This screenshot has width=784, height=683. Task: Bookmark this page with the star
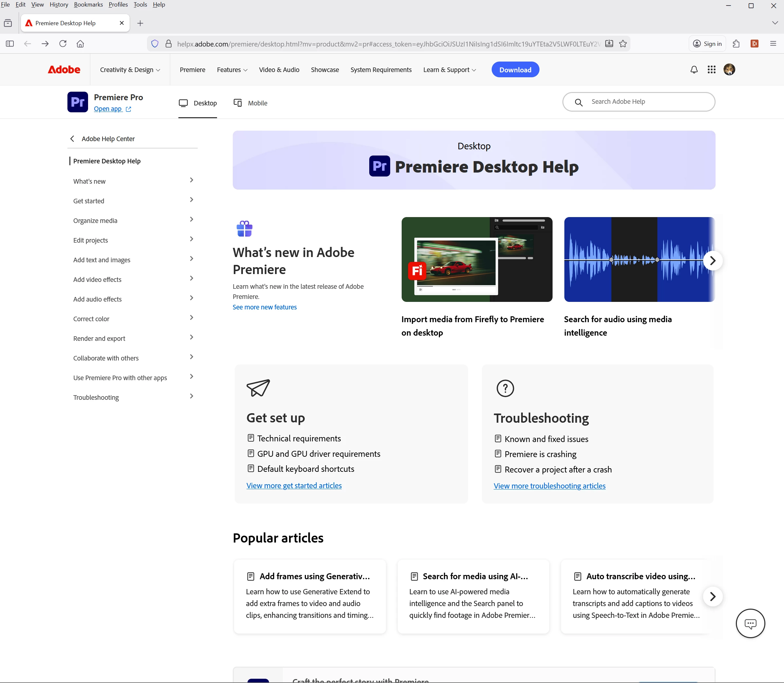[x=623, y=44]
